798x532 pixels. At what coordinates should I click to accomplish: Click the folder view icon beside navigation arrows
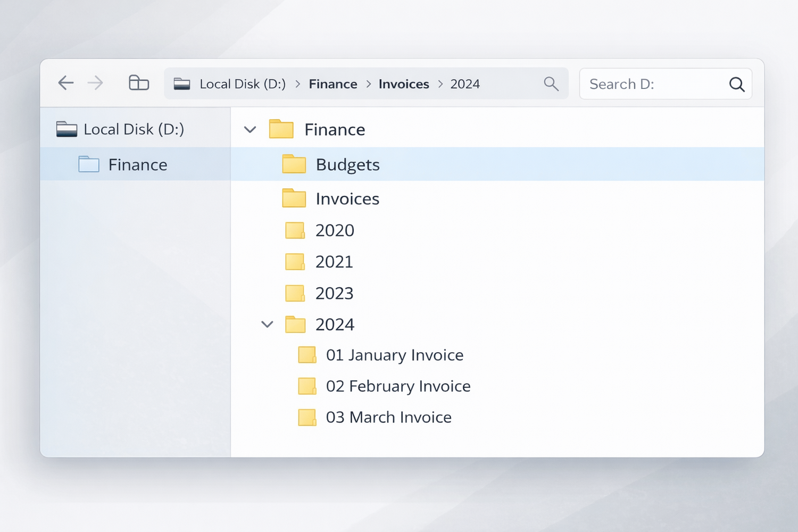139,83
